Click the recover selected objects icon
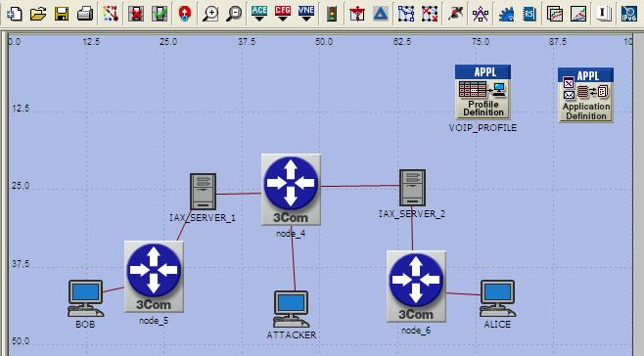The image size is (644, 356). click(160, 14)
